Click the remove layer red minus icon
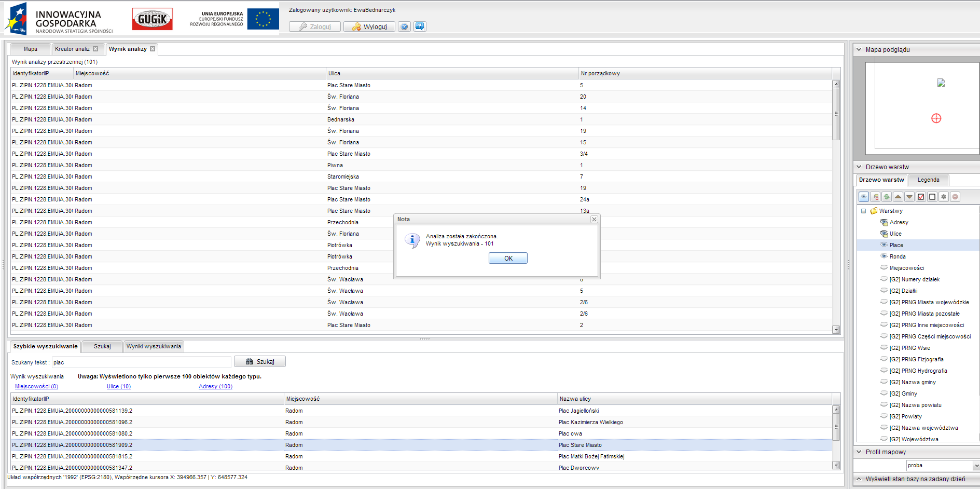 pyautogui.click(x=955, y=197)
